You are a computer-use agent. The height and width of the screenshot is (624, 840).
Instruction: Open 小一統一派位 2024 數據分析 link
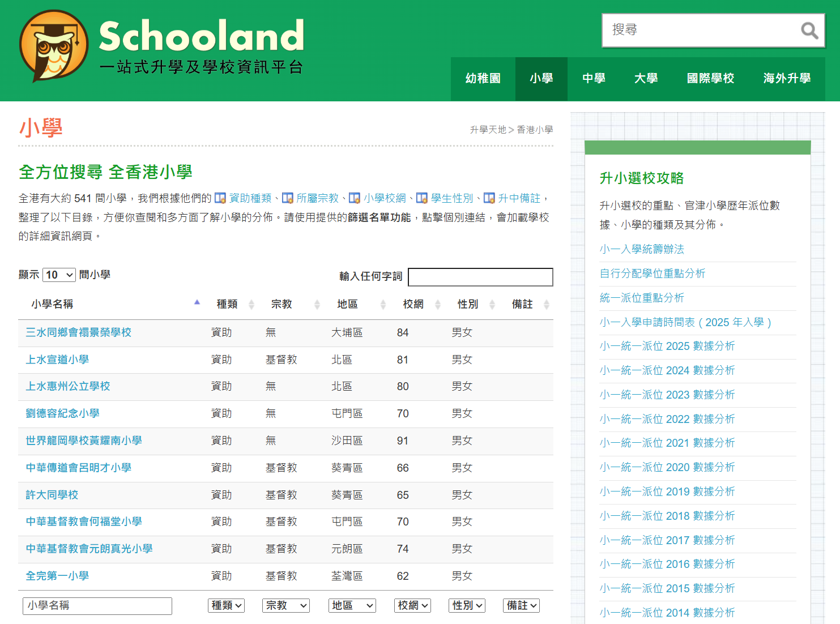tap(667, 370)
